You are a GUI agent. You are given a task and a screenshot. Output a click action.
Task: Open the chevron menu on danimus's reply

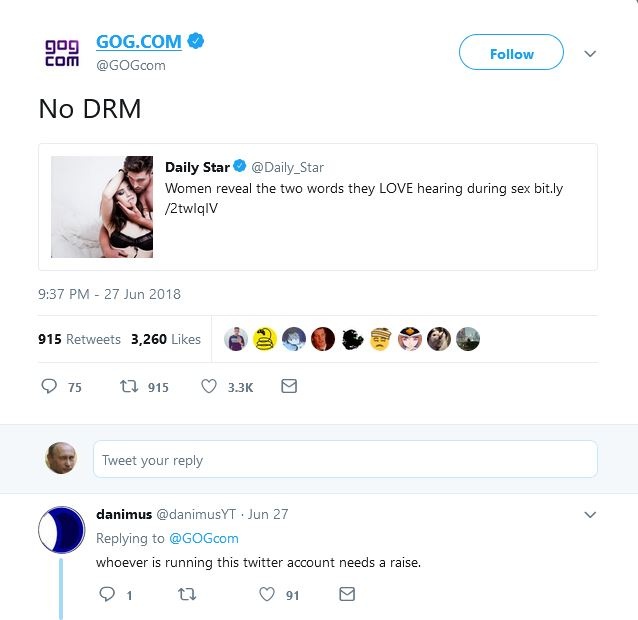coord(590,515)
